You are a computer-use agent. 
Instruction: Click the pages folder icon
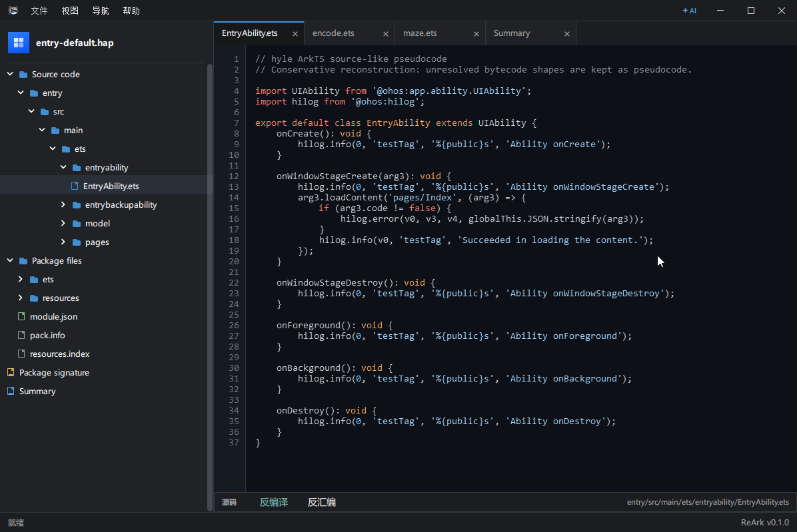pyautogui.click(x=77, y=242)
